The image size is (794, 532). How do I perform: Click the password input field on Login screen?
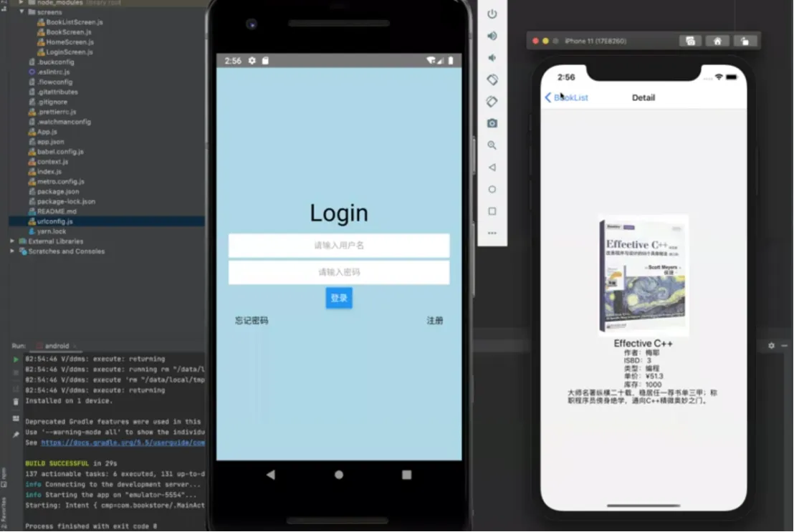point(339,272)
